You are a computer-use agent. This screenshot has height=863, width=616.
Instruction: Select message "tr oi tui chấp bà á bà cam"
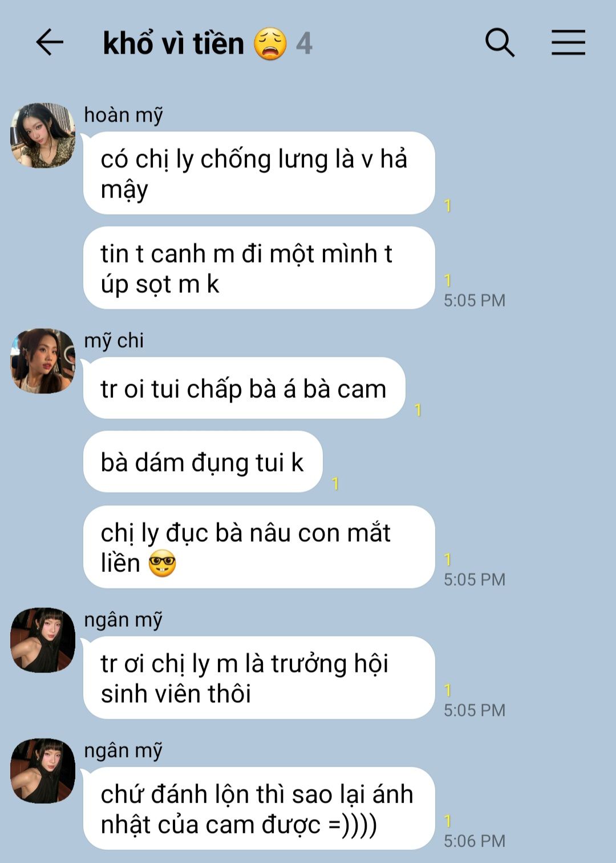pos(244,388)
